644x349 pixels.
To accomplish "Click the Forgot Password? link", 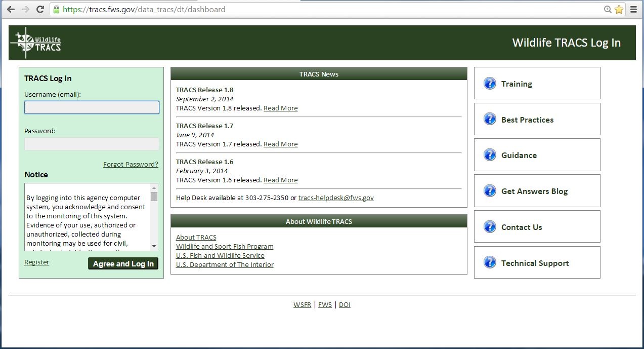I will 131,164.
